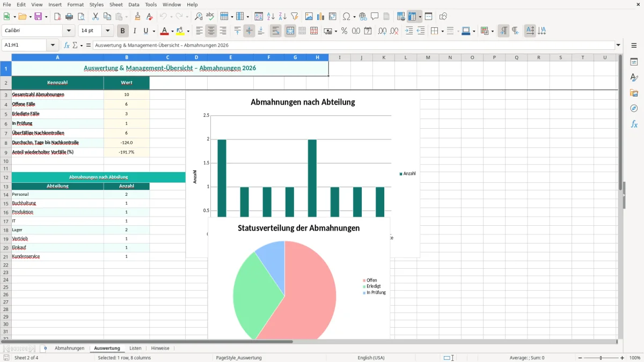Open the Name Box dropdown arrow

coord(53,46)
